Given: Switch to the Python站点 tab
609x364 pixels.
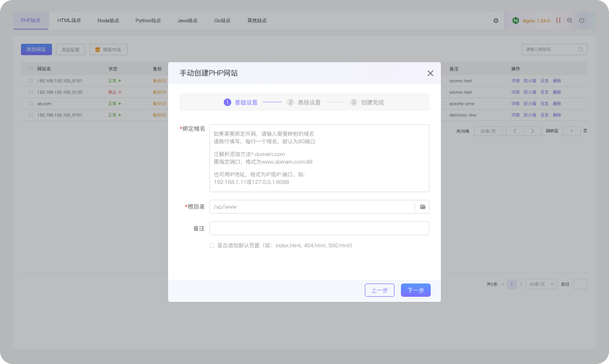Looking at the screenshot, I should (x=148, y=20).
